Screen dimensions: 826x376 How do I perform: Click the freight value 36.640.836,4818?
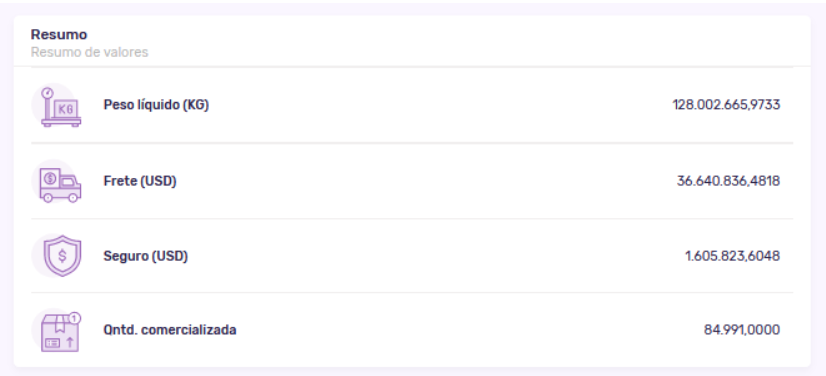click(728, 181)
